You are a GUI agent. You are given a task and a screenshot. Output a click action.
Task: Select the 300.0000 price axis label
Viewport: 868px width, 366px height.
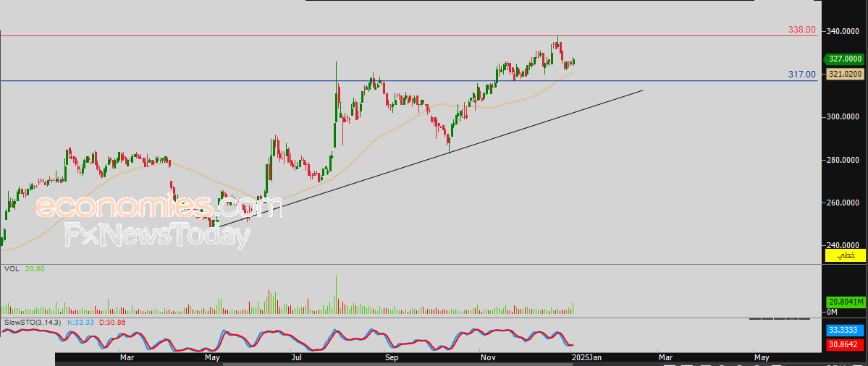pos(843,117)
